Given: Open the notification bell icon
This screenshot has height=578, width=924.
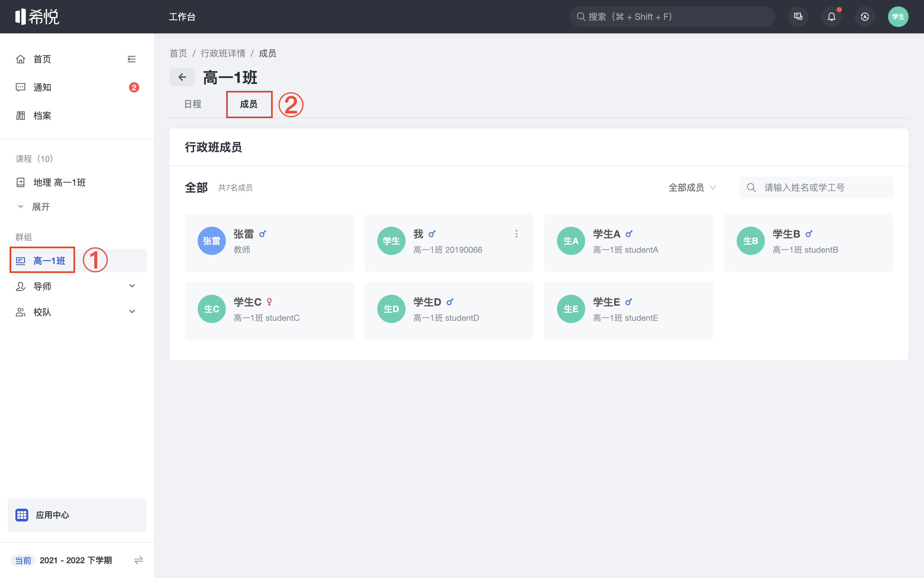Looking at the screenshot, I should (831, 16).
